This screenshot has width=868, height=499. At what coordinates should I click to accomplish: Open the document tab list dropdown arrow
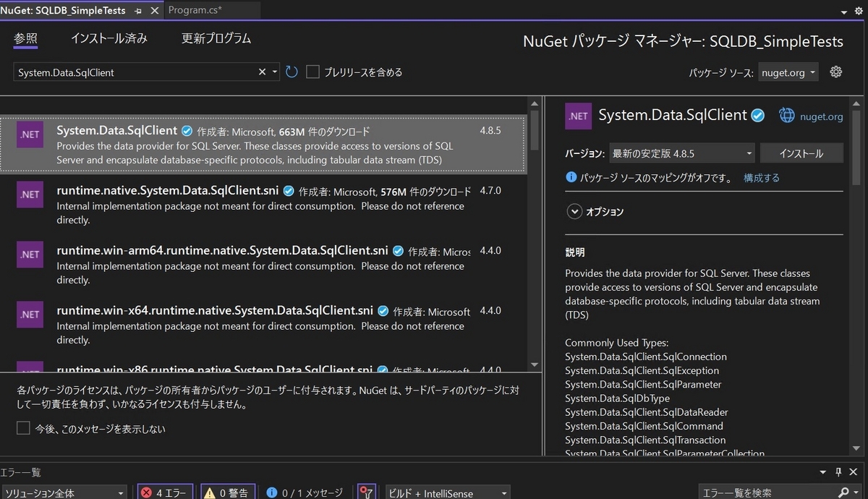846,12
